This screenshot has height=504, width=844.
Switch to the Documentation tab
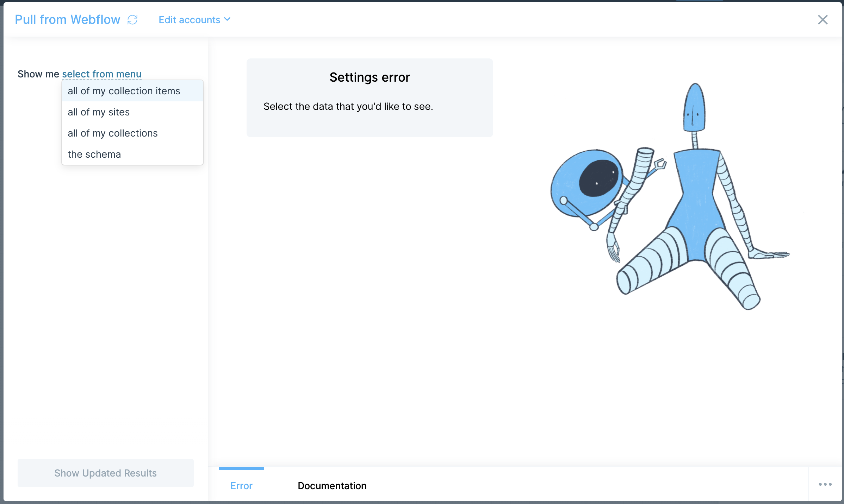click(332, 485)
